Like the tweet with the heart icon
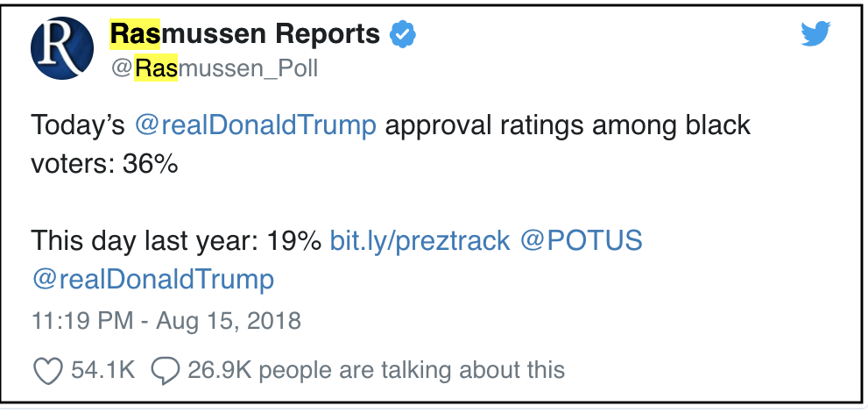Viewport: 868px width, 413px height. tap(47, 370)
